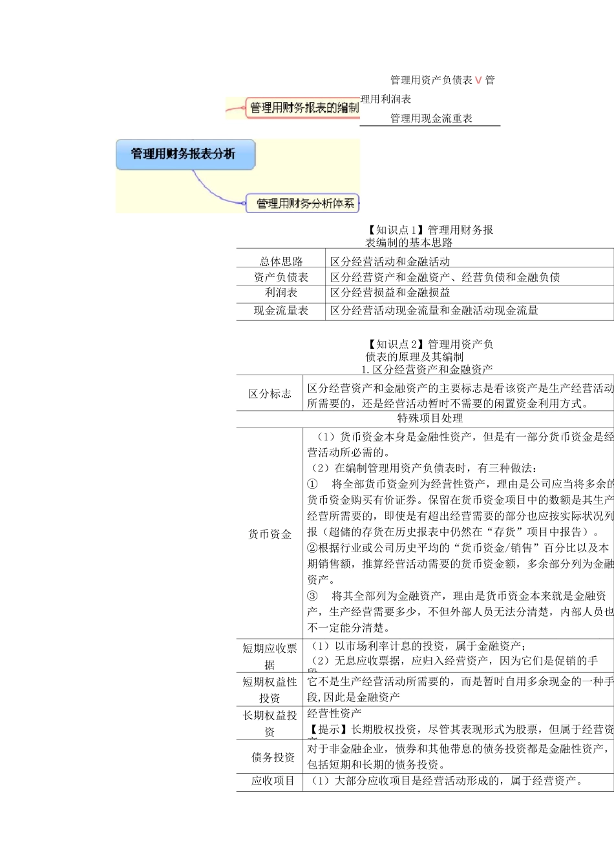Screen dimensions: 614x868
Task: Click the line （2）在编制管理用资产负债表时，有三种做法
Action: [422, 468]
